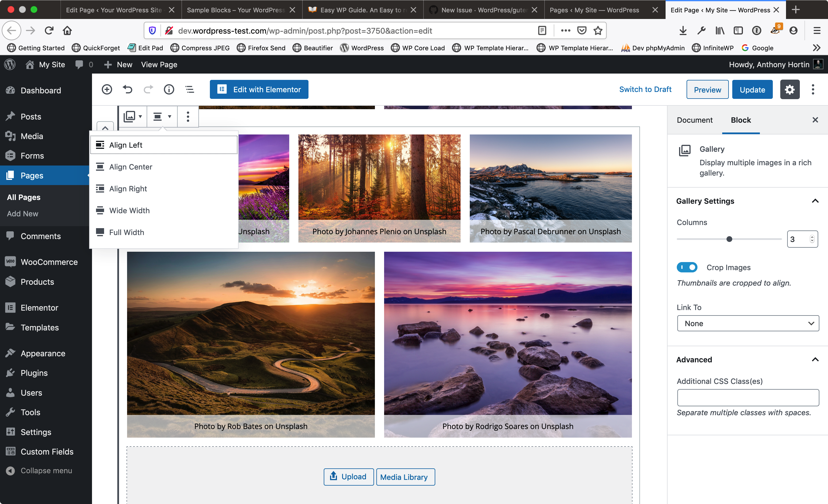Image resolution: width=828 pixels, height=504 pixels.
Task: Adjust the Columns slider handle
Action: [x=729, y=239]
